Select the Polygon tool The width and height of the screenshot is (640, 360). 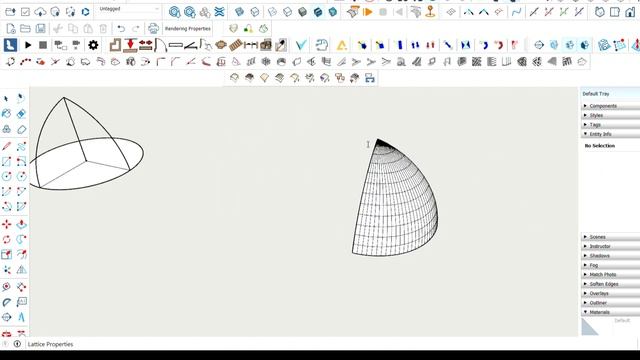(x=21, y=176)
